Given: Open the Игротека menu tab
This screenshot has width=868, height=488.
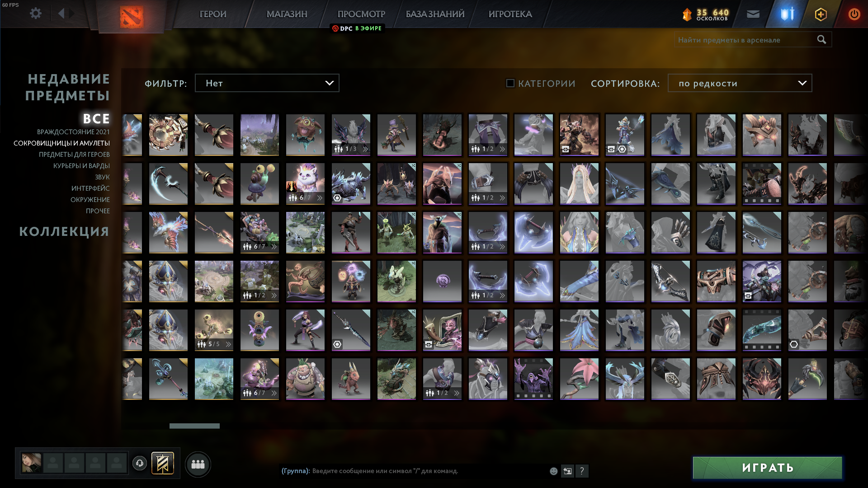Looking at the screenshot, I should [x=510, y=14].
